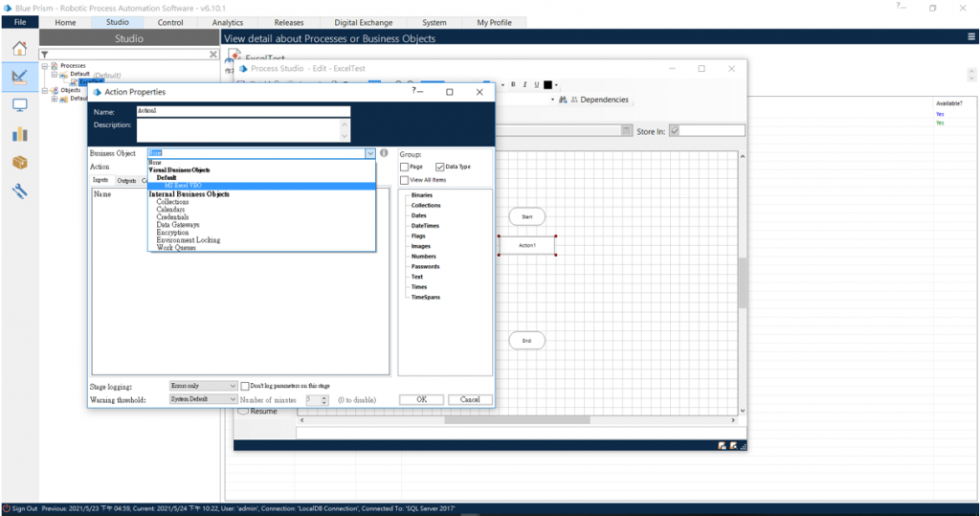
Task: Choose Calendars internal business object
Action: click(170, 210)
